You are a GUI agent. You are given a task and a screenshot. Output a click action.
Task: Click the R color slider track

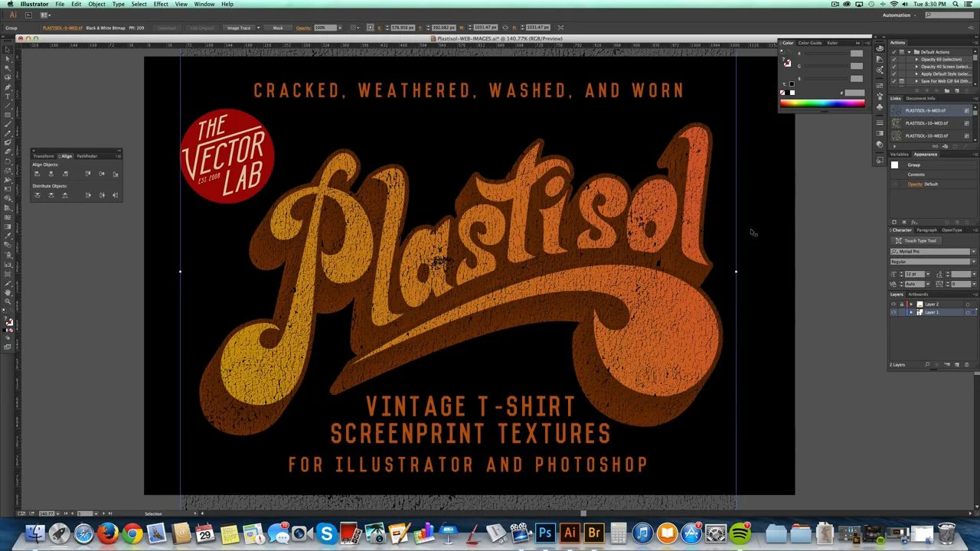coord(827,54)
